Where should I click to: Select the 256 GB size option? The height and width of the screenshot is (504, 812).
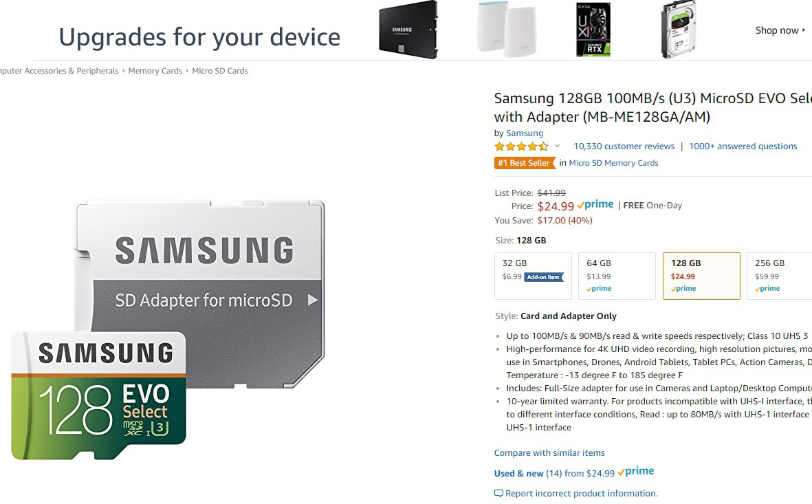pyautogui.click(x=779, y=276)
